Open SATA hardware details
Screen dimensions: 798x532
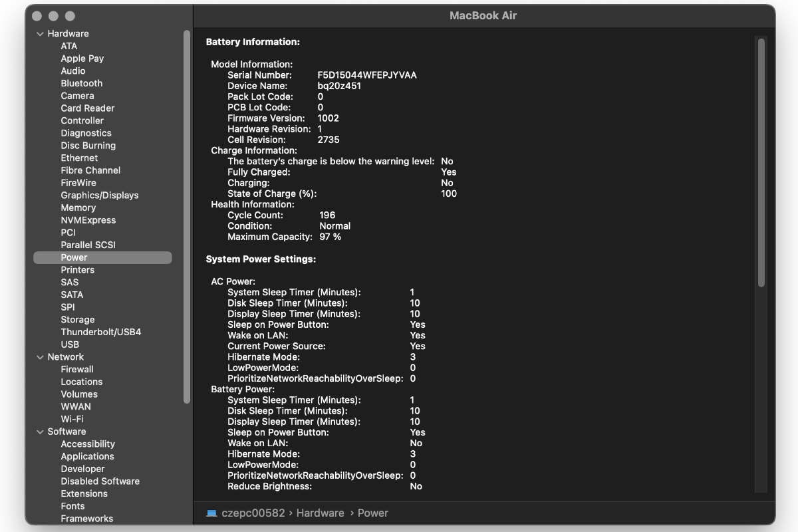72,295
